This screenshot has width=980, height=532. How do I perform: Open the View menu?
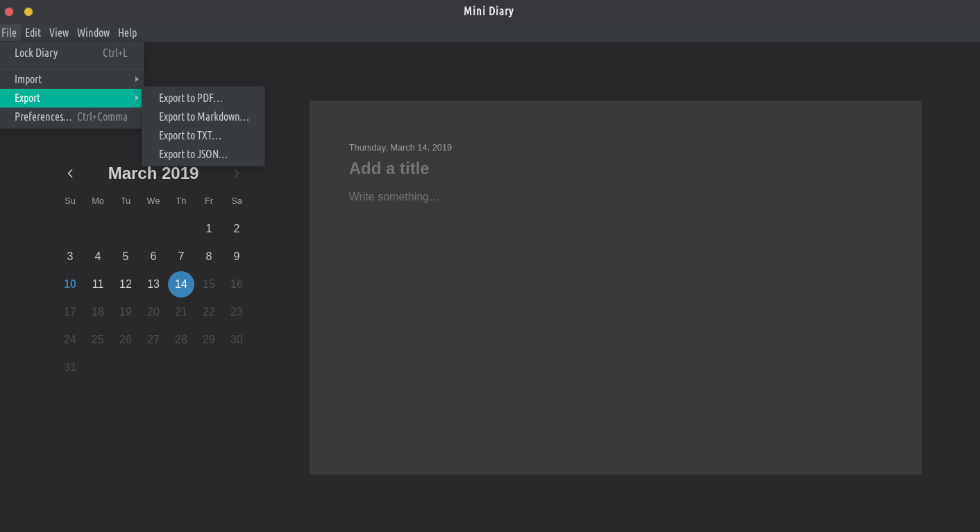click(x=59, y=33)
